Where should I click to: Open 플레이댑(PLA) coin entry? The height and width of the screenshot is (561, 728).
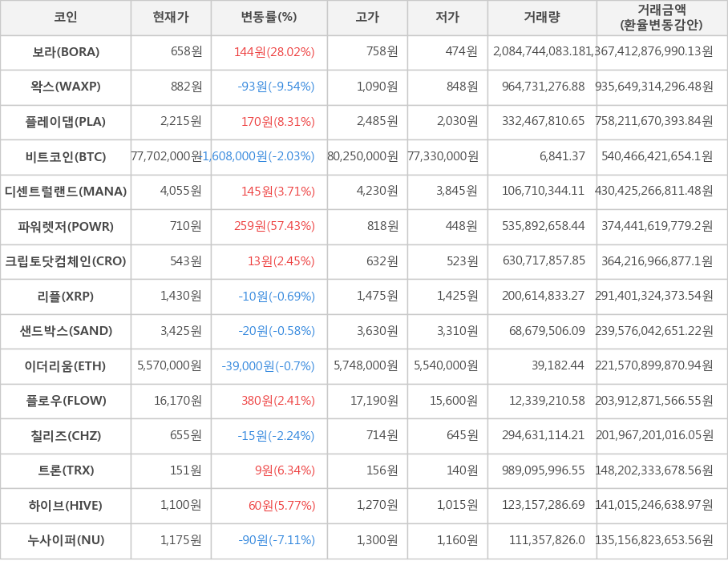point(66,122)
